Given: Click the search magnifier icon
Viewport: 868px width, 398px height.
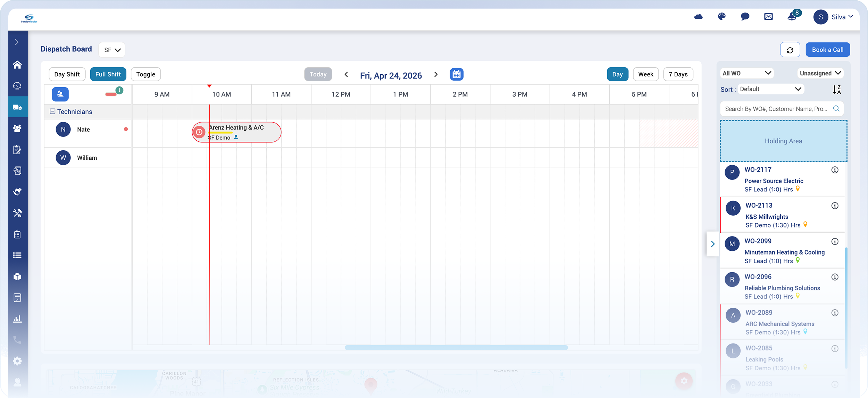Looking at the screenshot, I should (836, 109).
